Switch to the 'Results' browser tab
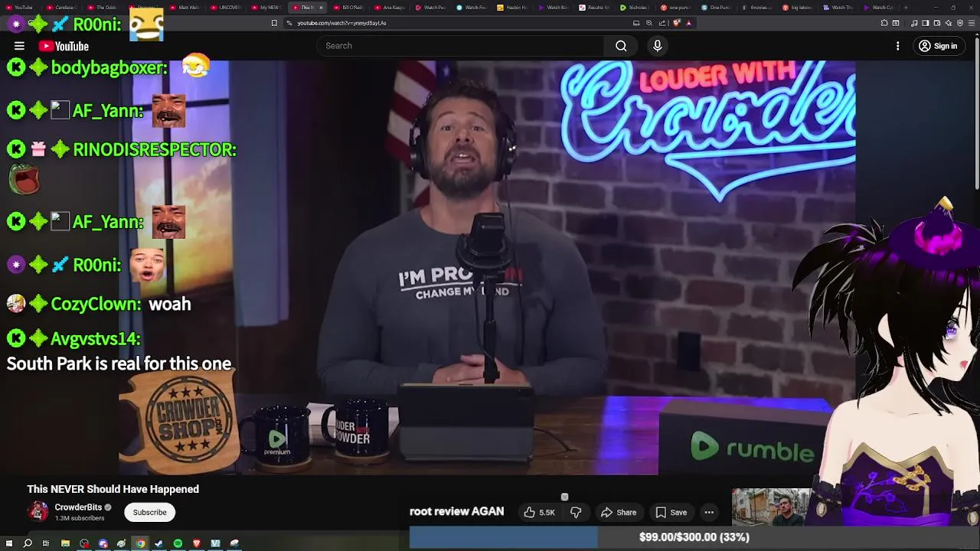This screenshot has height=551, width=980. tap(594, 8)
